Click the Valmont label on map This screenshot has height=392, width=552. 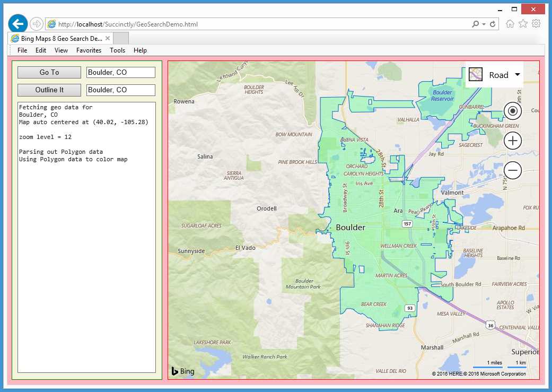[x=452, y=193]
